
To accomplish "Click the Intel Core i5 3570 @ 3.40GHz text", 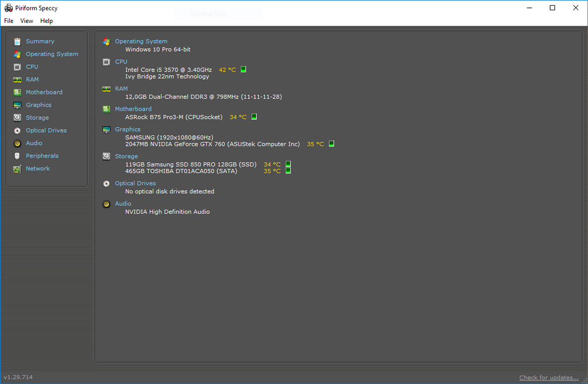I will tap(168, 70).
